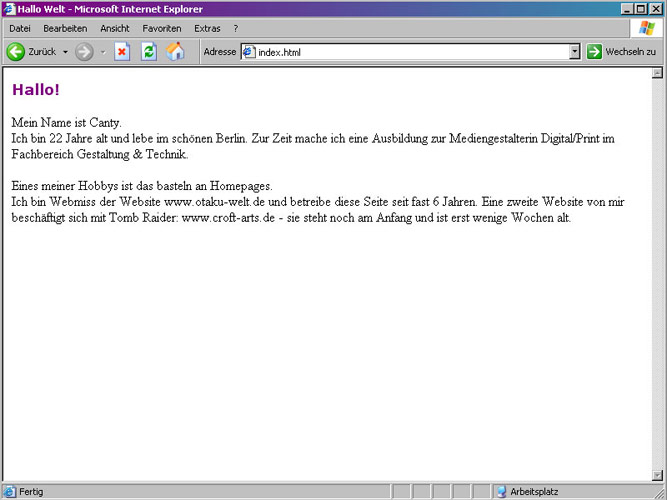Click the text Fachbereich Gestaltung & Technik

(x=100, y=154)
